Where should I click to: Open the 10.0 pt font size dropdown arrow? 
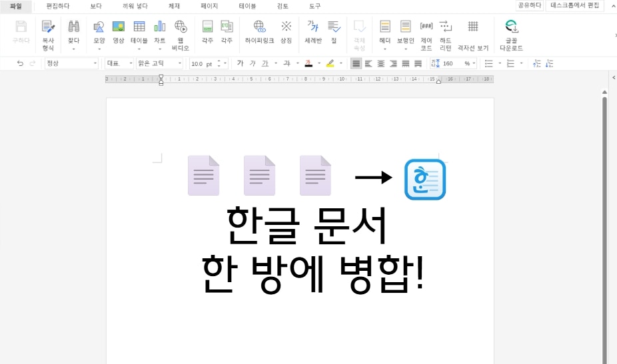tap(225, 63)
